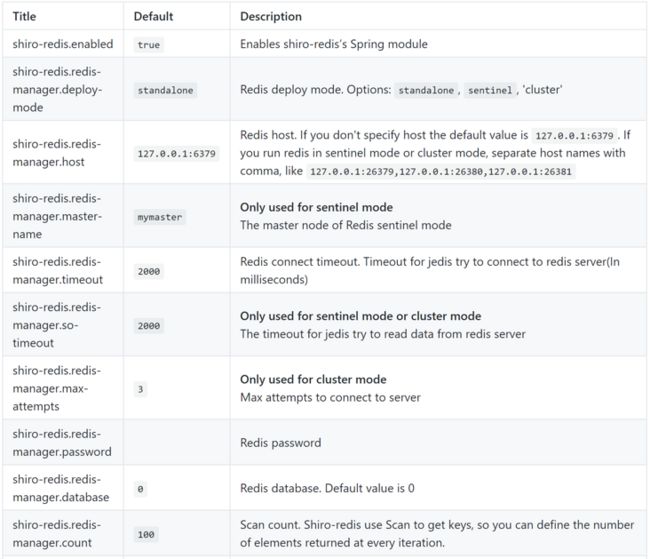Viewport: 650px width, 559px height.
Task: Click the 'true' default value code
Action: click(x=149, y=44)
